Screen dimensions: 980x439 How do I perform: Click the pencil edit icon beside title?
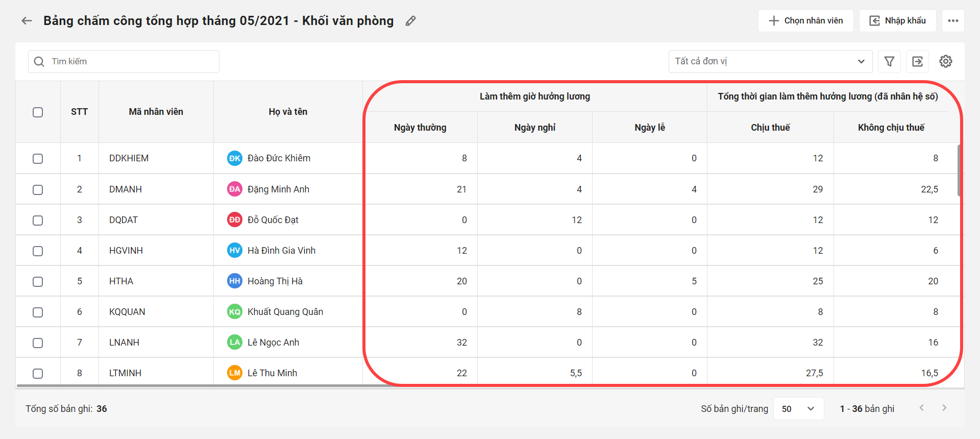pos(410,21)
